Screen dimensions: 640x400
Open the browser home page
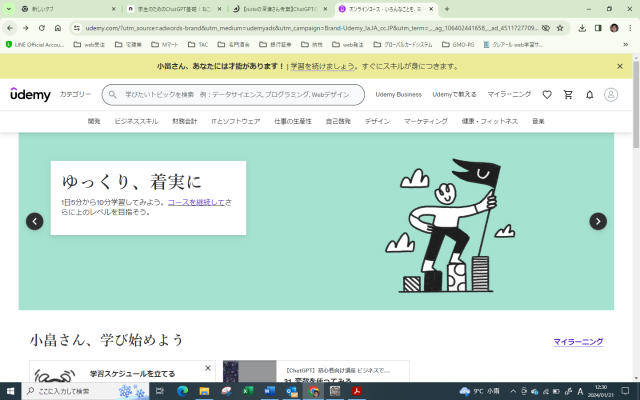(x=58, y=28)
